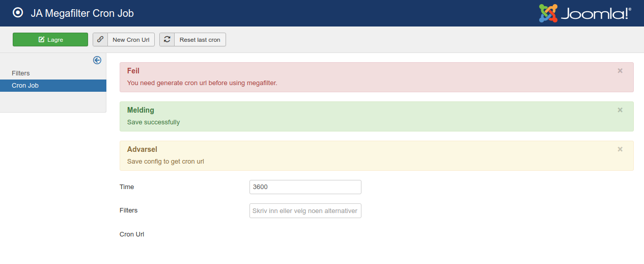Click the Cron Url label
Viewport: 644px width, 264px height.
132,234
